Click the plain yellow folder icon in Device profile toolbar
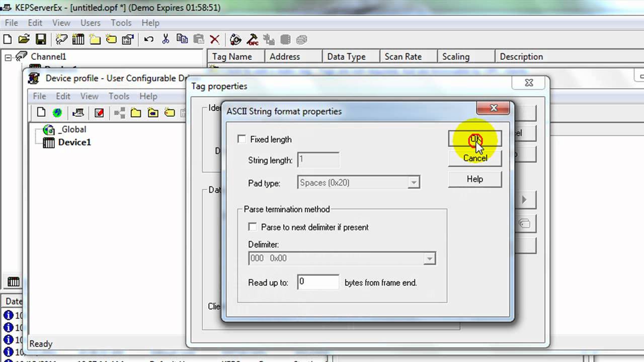 tap(136, 113)
